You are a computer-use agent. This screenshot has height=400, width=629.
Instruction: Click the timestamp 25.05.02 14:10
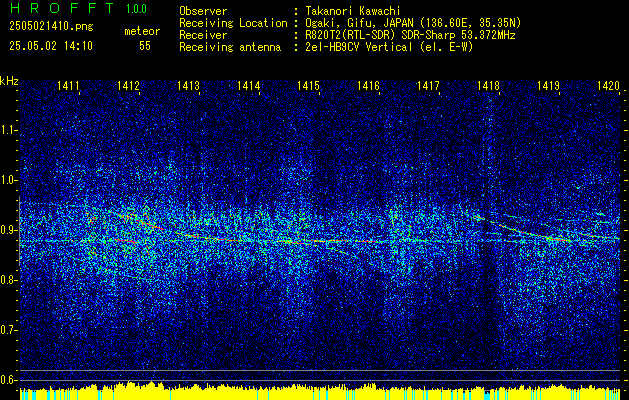click(x=51, y=46)
